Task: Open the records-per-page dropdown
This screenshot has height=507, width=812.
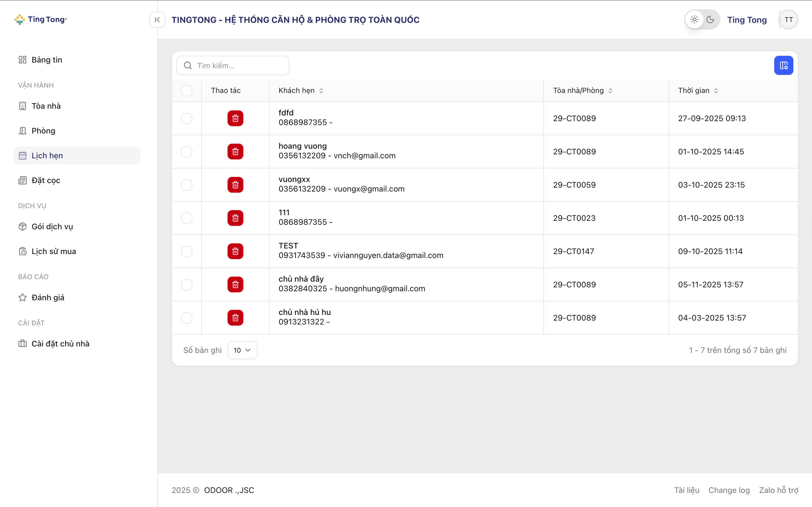Action: [x=242, y=350]
